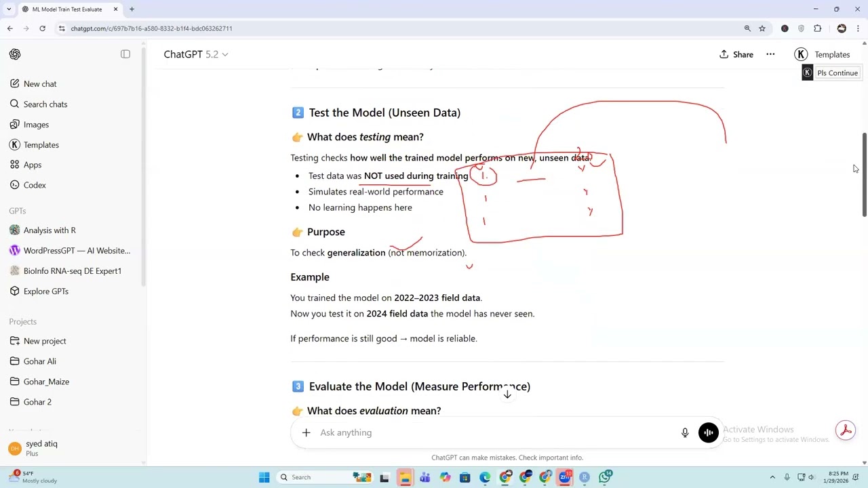Open Microsoft Edge from the taskbar
The image size is (868, 488).
pos(485,477)
